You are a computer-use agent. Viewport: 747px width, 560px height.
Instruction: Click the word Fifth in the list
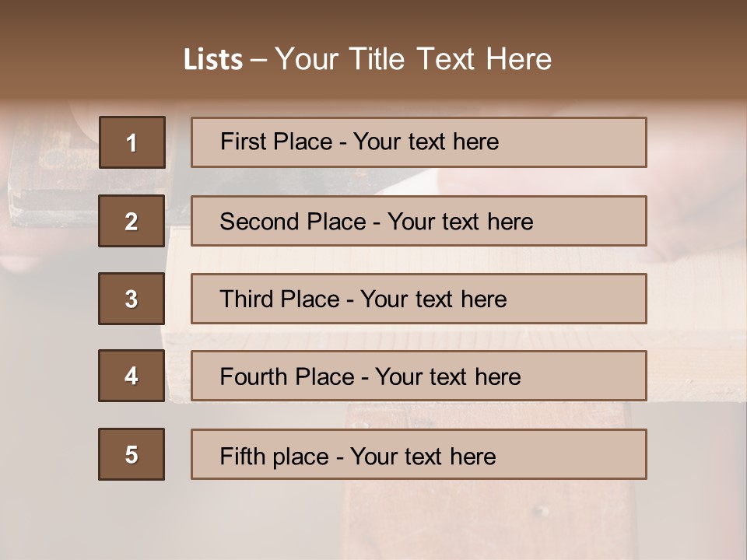pos(242,457)
